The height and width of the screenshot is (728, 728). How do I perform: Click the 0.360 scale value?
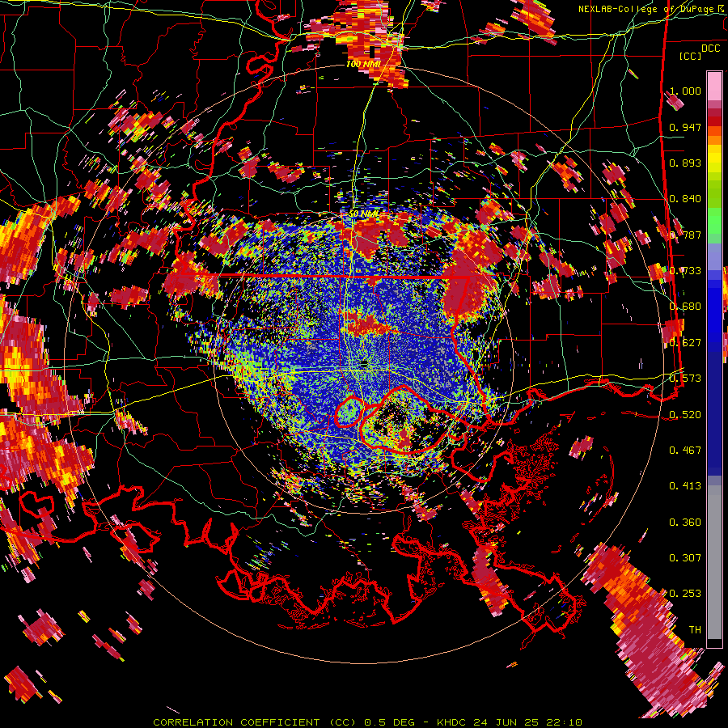[x=685, y=523]
